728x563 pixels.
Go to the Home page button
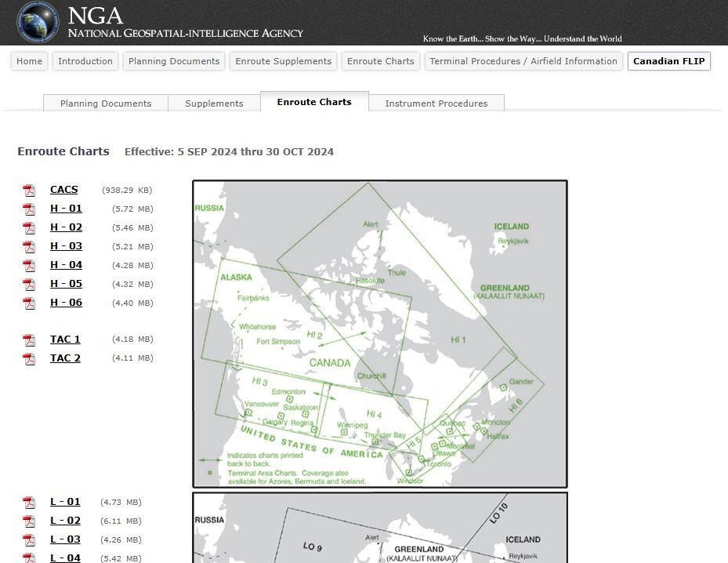[x=30, y=61]
